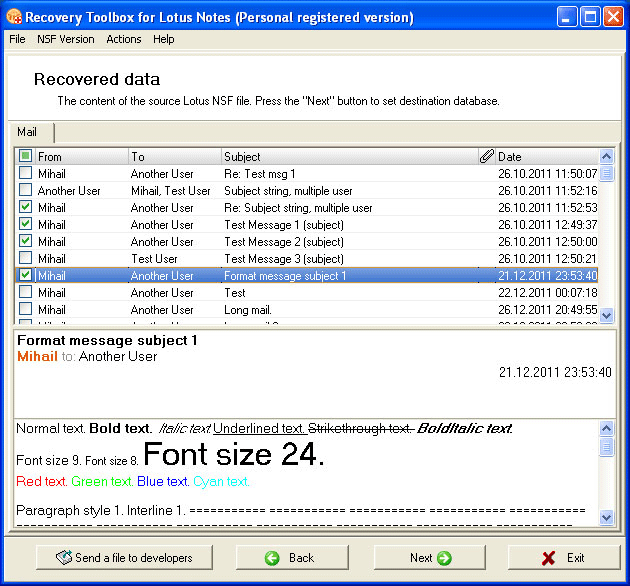Click the 'Test User' recipient cell
Viewport: 630px width, 586px height.
pos(154,258)
